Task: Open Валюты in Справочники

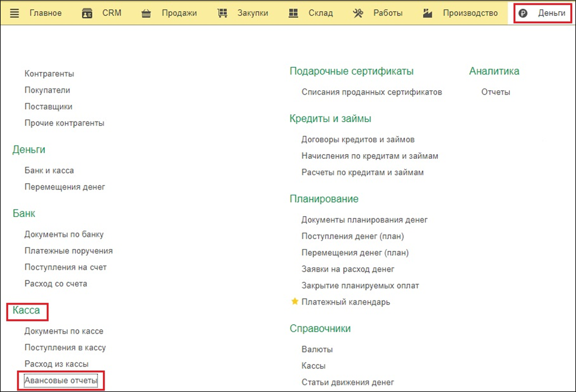Action: 317,349
